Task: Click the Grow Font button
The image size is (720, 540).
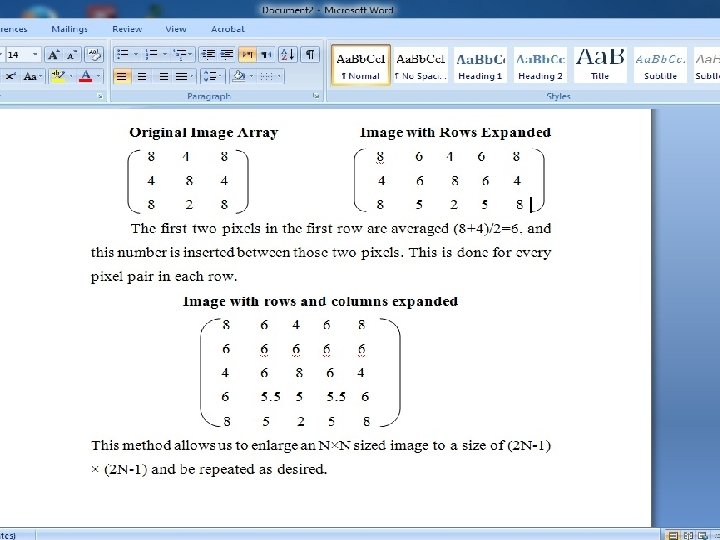Action: click(x=53, y=55)
